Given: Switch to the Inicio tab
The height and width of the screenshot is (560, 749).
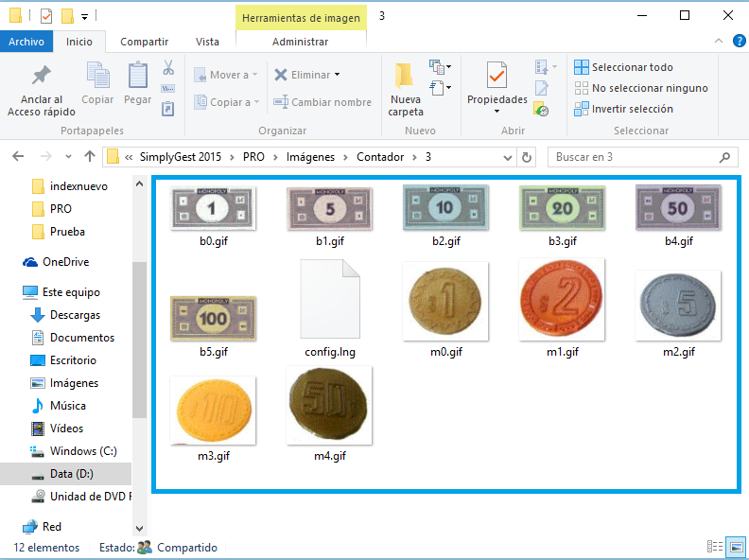Looking at the screenshot, I should (78, 42).
